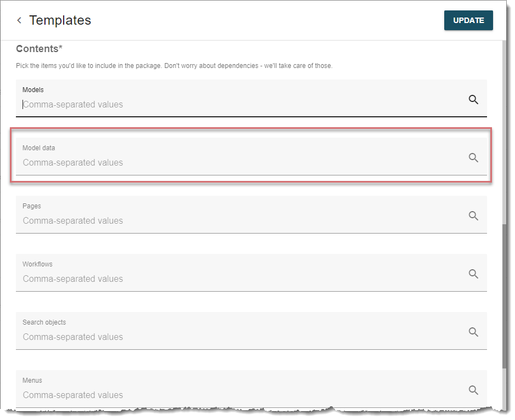The image size is (515, 420).
Task: Click the dark vertical scrollbar thumb
Action: point(505,296)
